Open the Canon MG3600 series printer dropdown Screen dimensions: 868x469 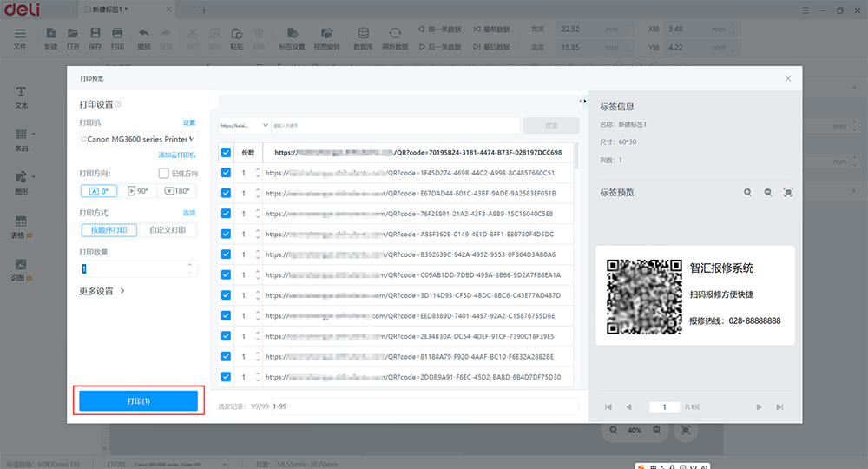pos(138,139)
